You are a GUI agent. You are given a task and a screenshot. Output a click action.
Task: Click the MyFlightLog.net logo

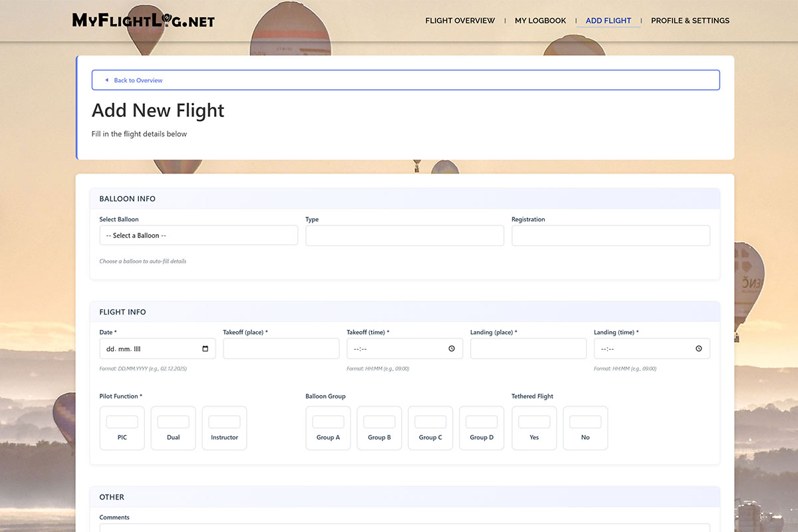[x=143, y=20]
